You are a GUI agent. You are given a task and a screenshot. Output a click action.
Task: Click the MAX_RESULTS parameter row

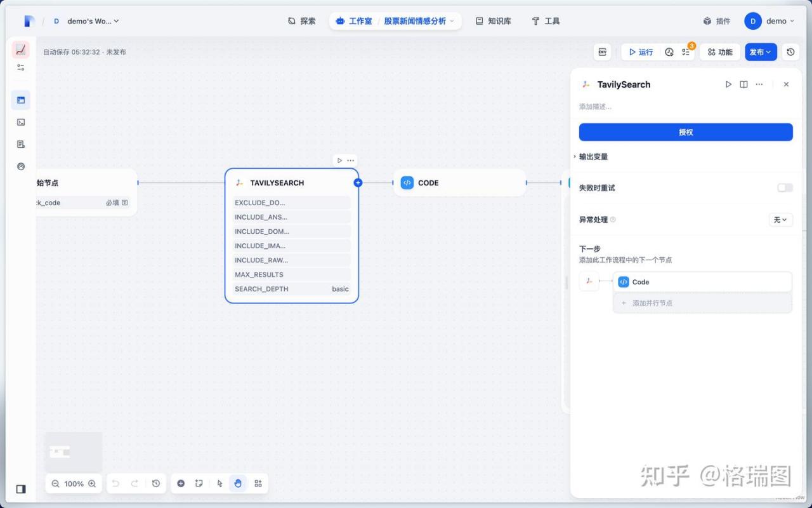coord(292,274)
